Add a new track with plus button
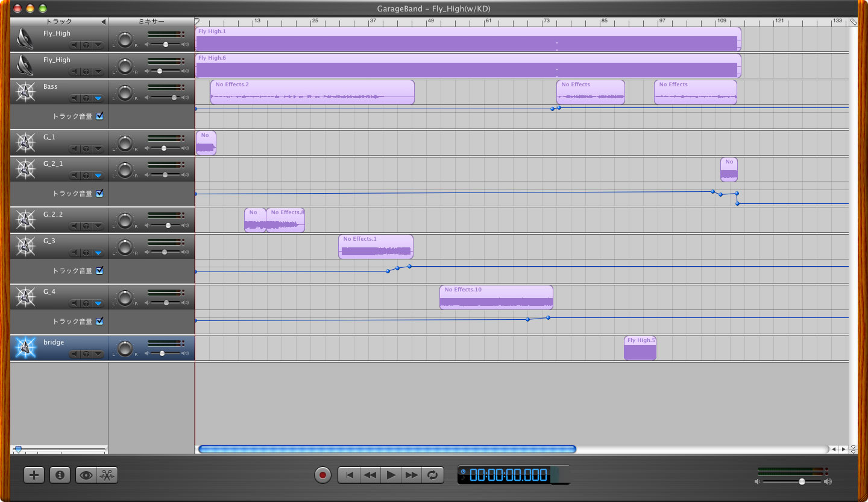 point(34,475)
